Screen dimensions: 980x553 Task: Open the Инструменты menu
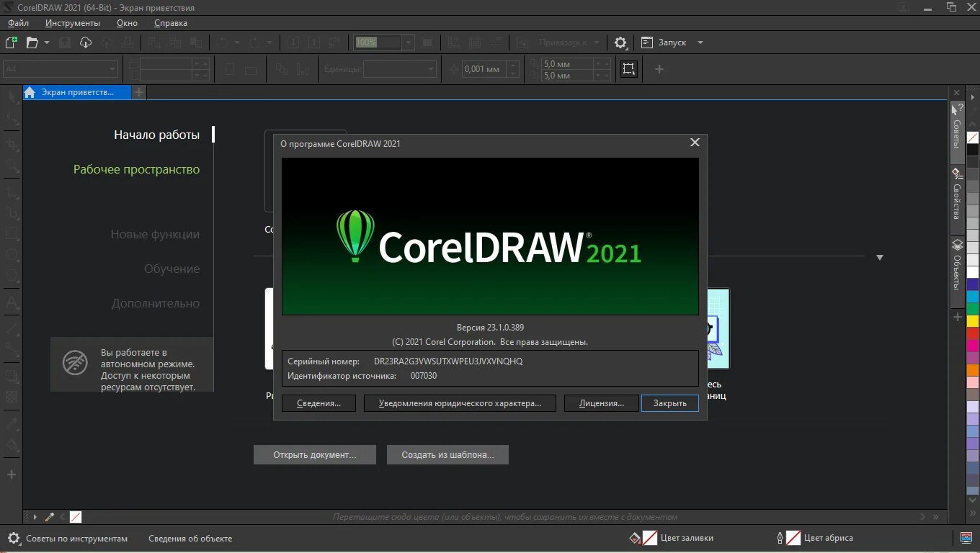pyautogui.click(x=73, y=23)
